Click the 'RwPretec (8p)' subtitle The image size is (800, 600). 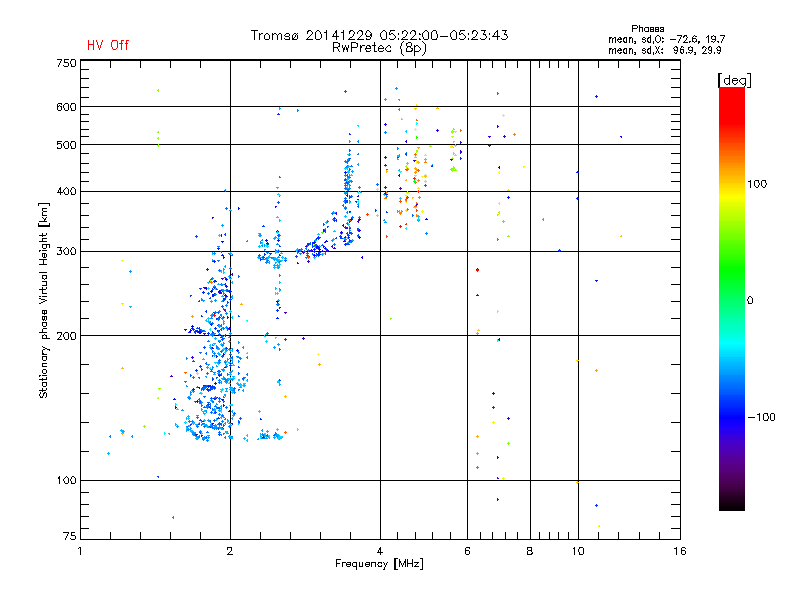[379, 48]
